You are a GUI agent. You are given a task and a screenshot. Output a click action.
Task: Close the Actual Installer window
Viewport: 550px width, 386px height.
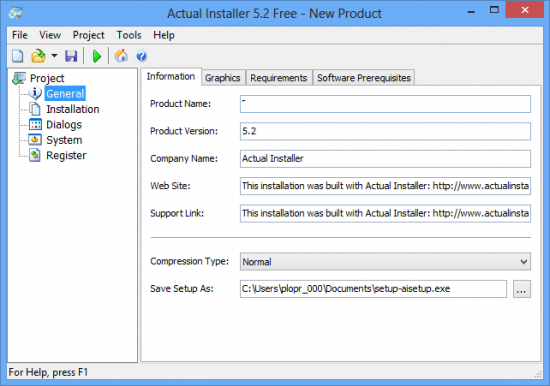[524, 10]
